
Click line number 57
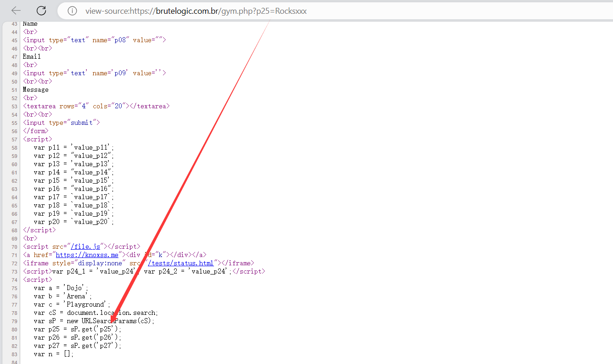coord(14,139)
